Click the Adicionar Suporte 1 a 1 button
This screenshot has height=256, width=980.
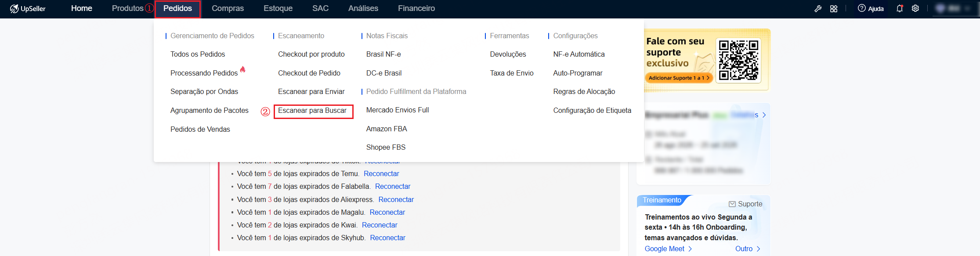tap(679, 78)
